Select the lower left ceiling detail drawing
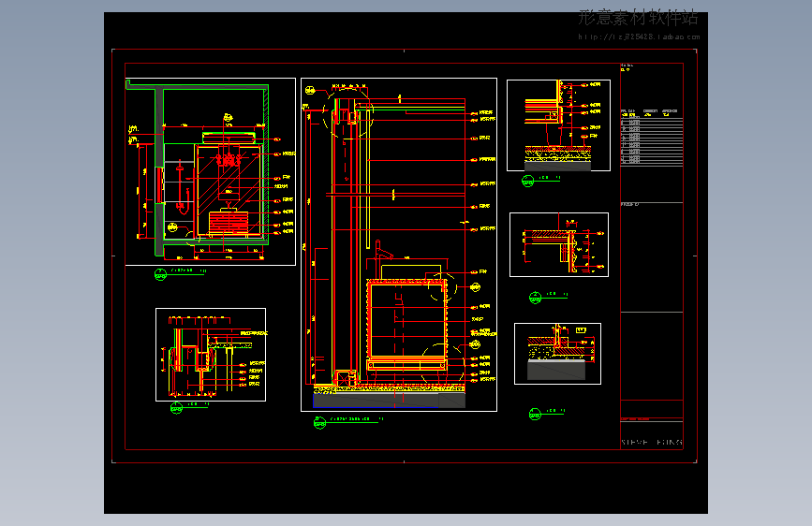 click(x=211, y=355)
